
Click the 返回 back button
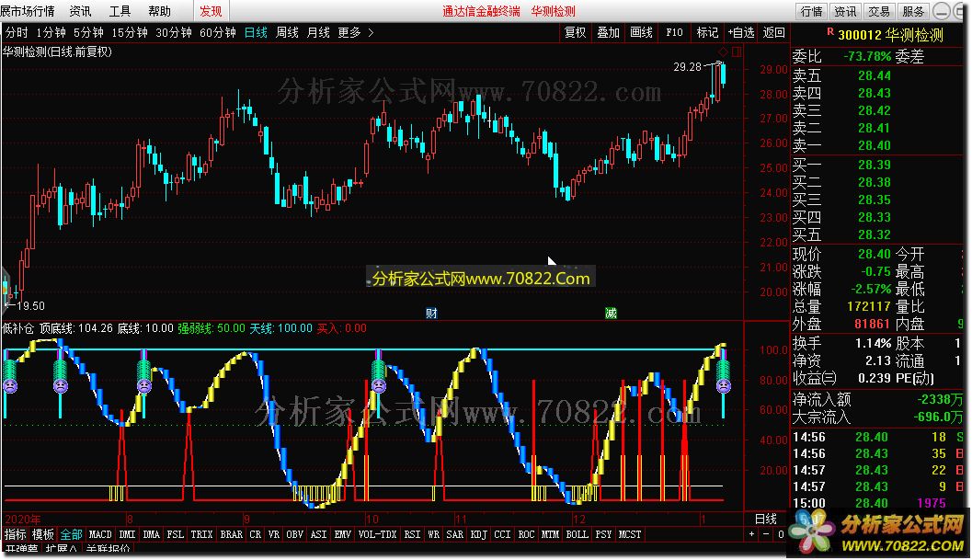point(773,32)
